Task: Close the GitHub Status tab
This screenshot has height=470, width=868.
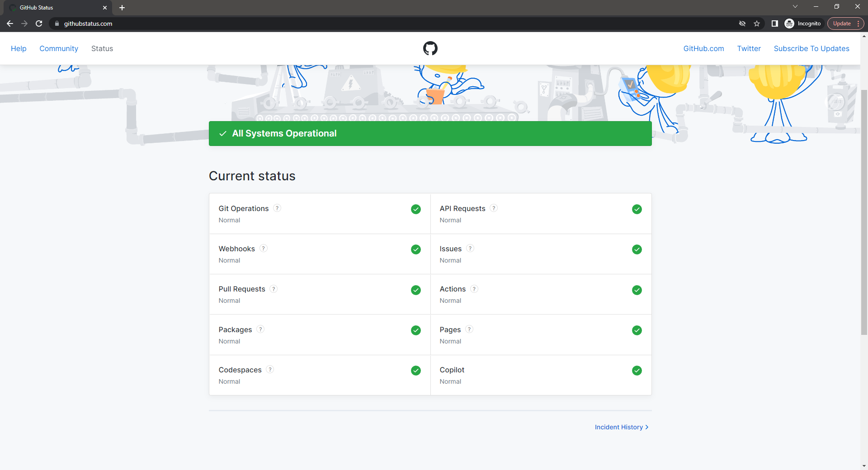Action: point(105,8)
